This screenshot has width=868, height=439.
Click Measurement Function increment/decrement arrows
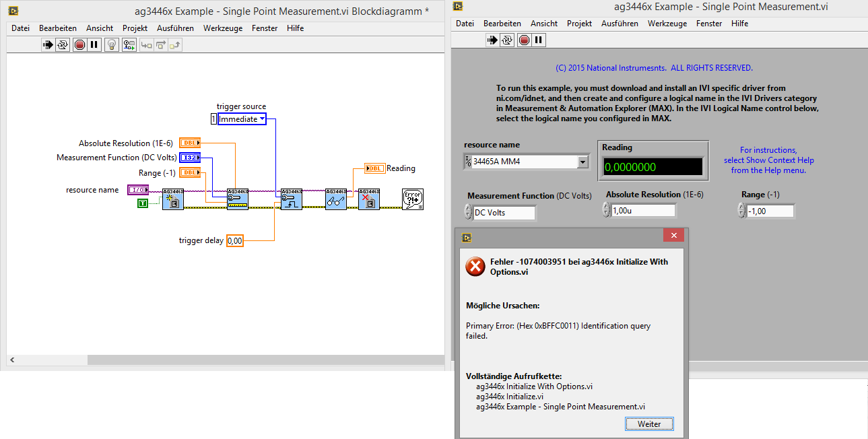468,212
